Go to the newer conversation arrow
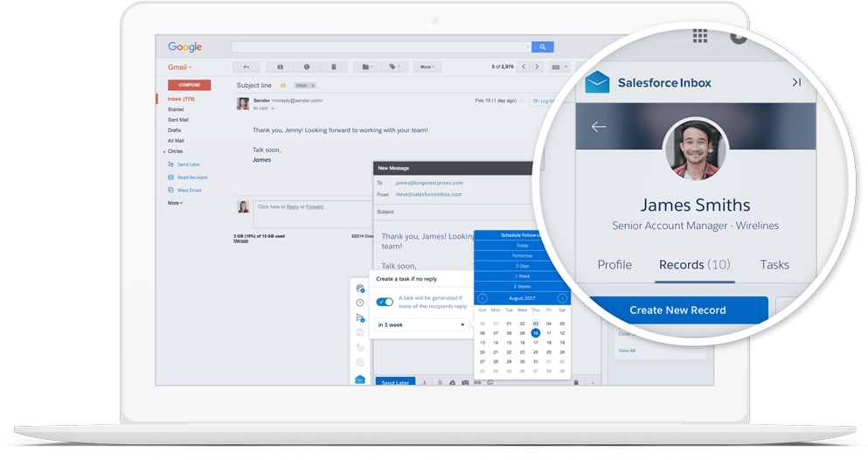The height and width of the screenshot is (460, 868). 524,67
